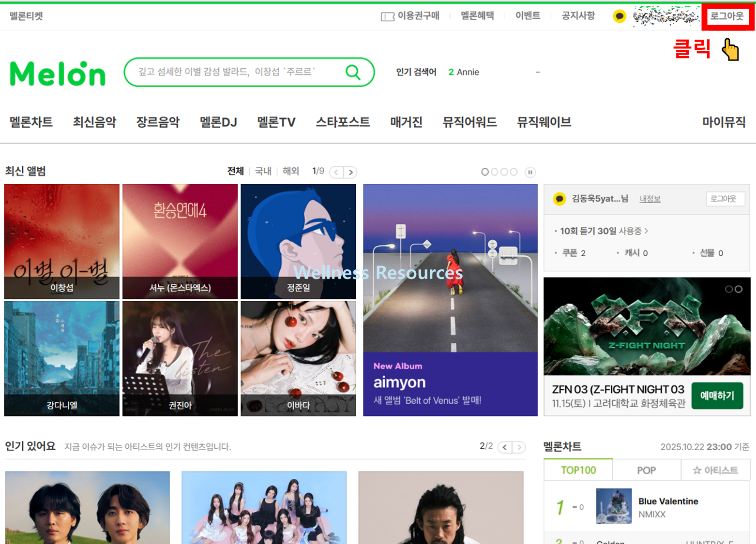Open 권진아 album thumbnail
756x544 pixels.
[180, 358]
